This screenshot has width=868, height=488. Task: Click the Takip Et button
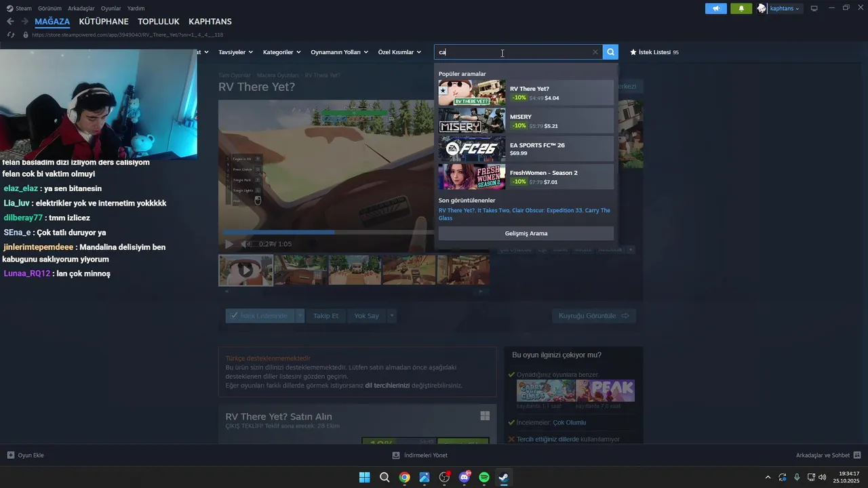point(325,316)
